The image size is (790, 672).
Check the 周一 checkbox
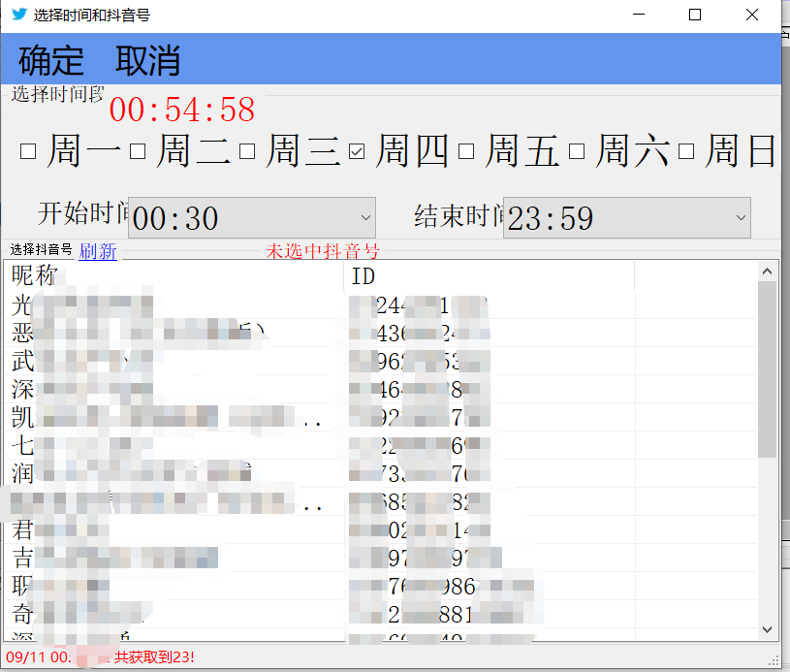coord(28,152)
